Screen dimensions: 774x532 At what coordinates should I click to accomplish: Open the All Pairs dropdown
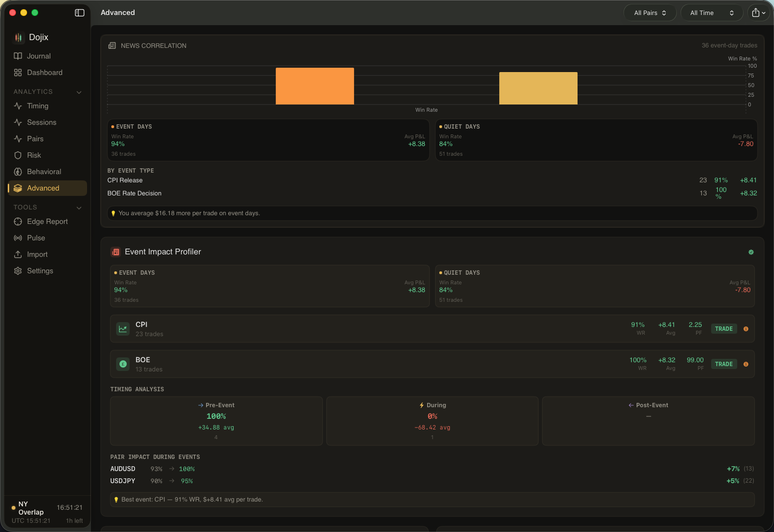click(650, 13)
